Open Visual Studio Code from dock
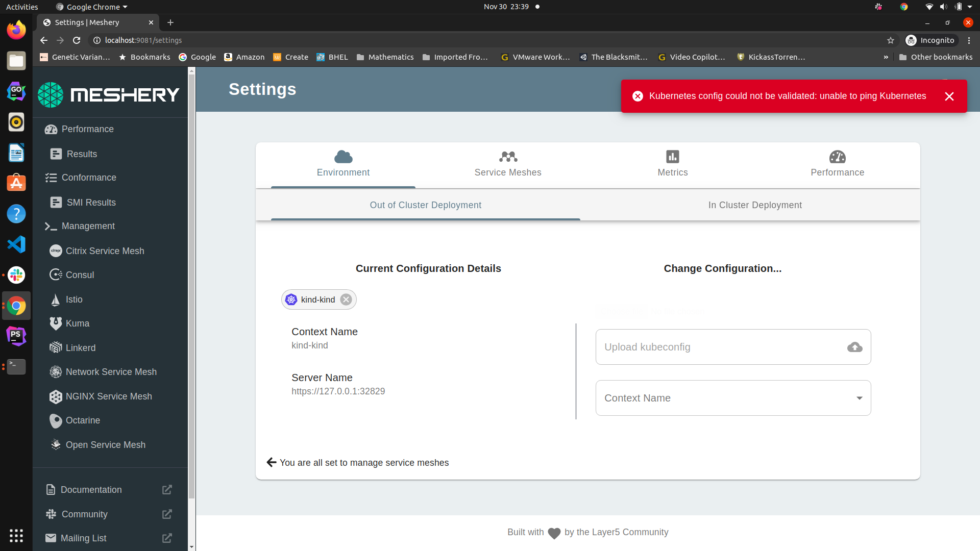 tap(16, 244)
